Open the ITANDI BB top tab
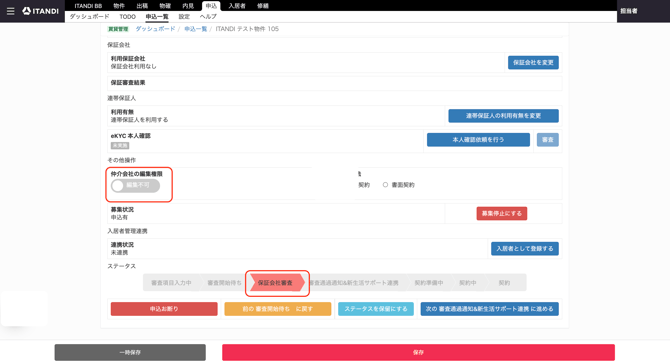This screenshot has height=364, width=670. [88, 6]
